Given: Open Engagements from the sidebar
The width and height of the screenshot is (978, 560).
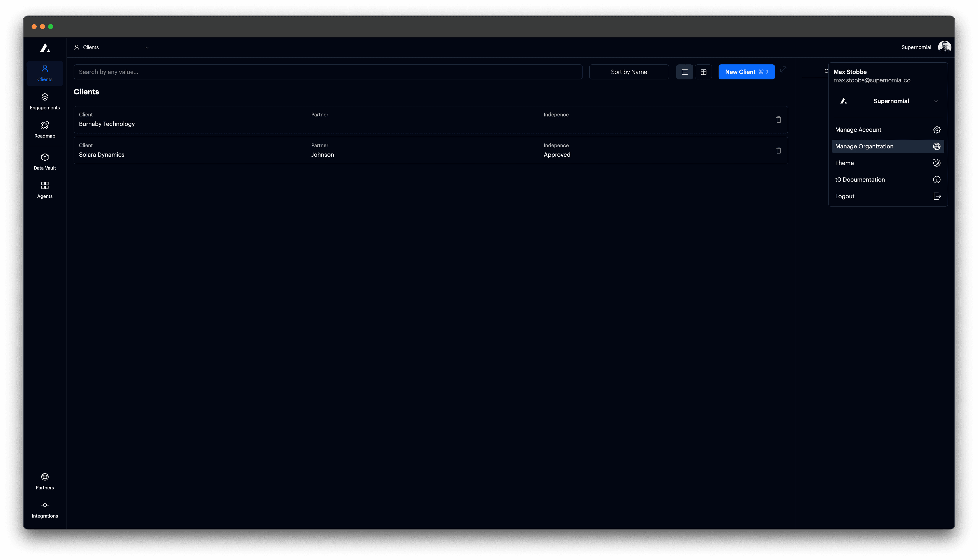Looking at the screenshot, I should 45,101.
